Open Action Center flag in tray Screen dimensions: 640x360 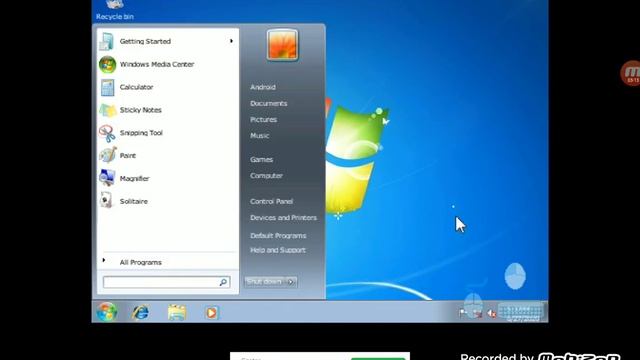463,313
